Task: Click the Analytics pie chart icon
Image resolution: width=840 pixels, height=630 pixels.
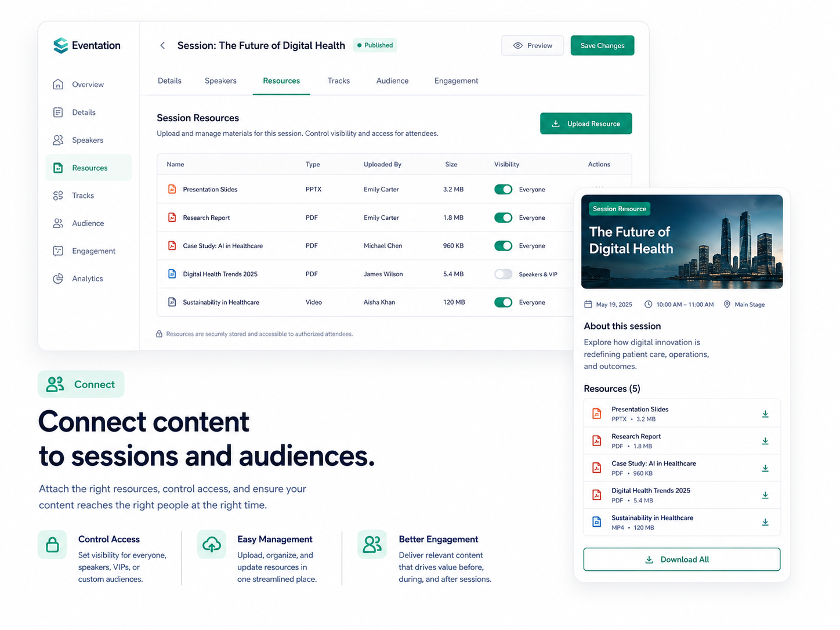Action: point(58,279)
